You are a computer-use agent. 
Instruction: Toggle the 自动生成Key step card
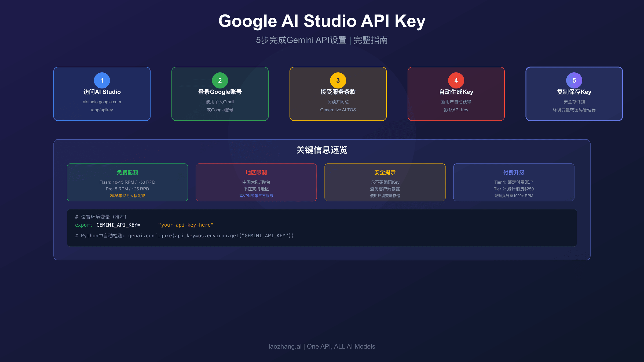pyautogui.click(x=456, y=94)
